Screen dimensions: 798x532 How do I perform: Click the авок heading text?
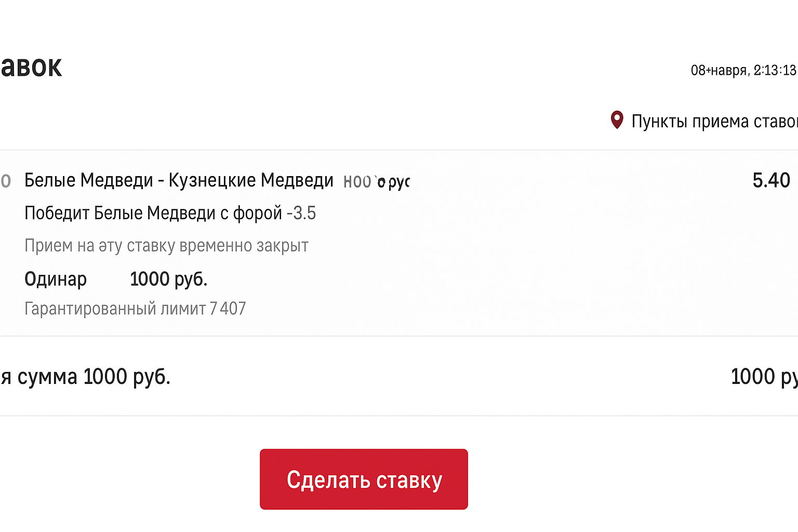[31, 66]
